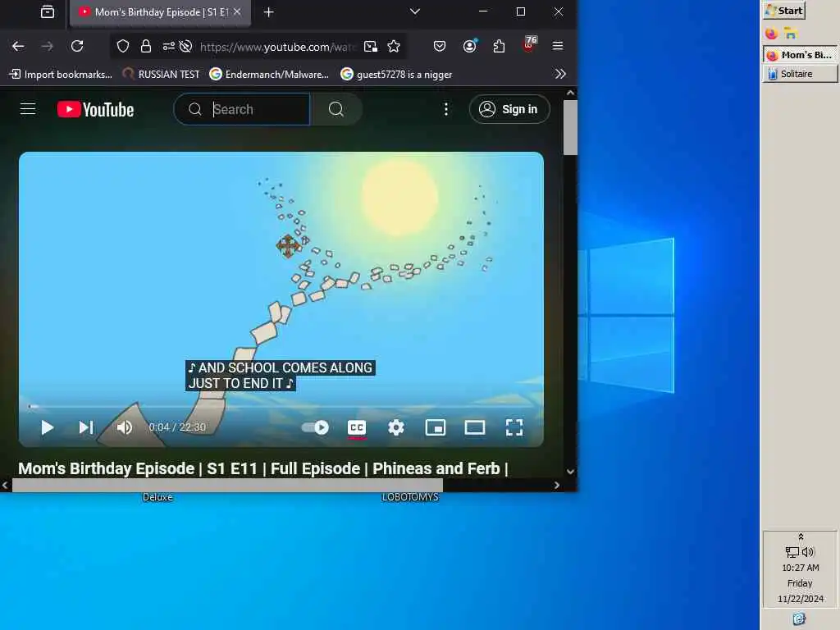Switch to miniplayer mode

point(436,427)
